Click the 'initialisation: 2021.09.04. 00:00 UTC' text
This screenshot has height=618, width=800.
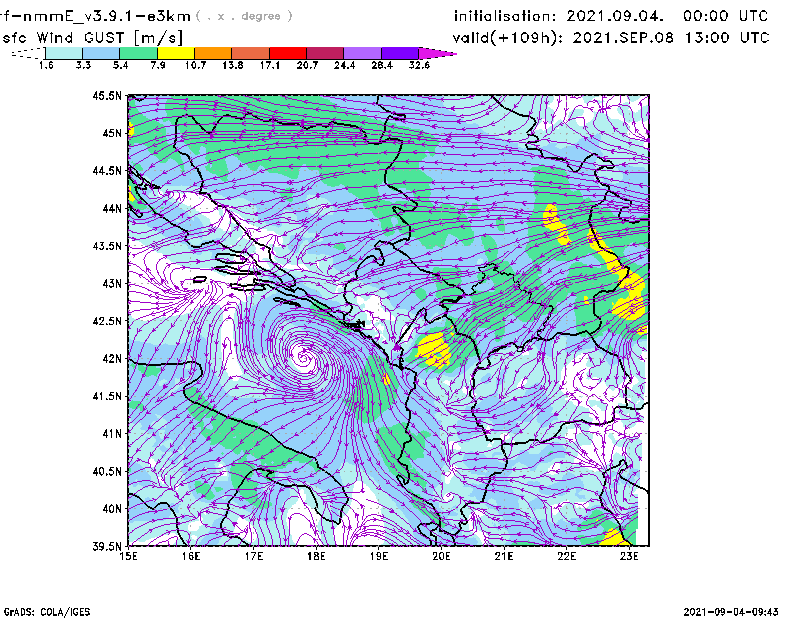coord(611,16)
